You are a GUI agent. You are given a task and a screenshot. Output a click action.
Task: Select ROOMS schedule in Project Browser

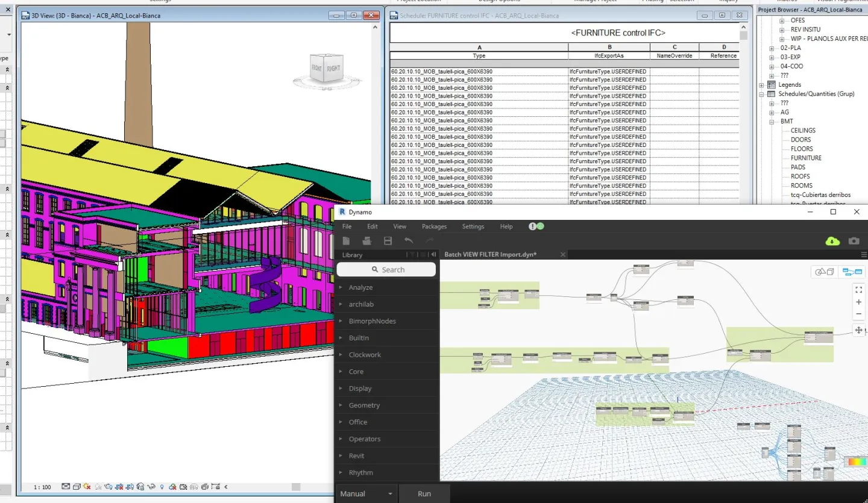802,186
